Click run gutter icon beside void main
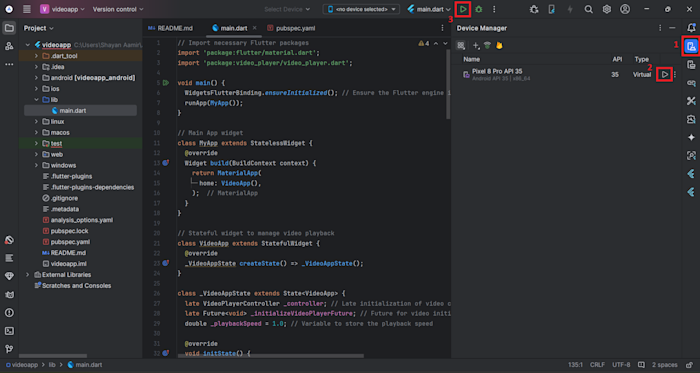This screenshot has height=373, width=700. coord(166,83)
